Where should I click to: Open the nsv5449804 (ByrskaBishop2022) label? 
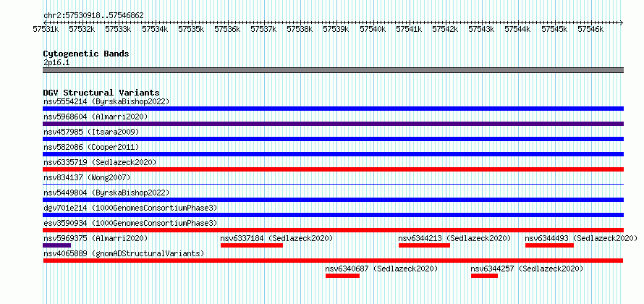click(x=106, y=193)
